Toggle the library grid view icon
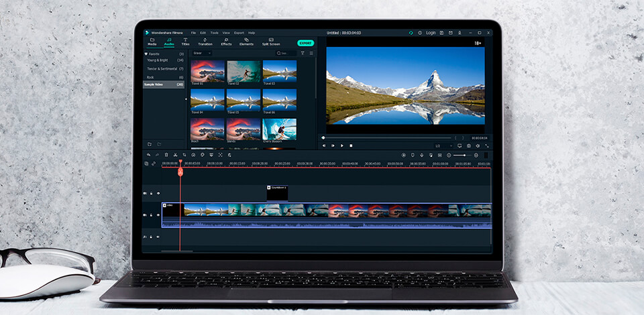644x315 pixels. pyautogui.click(x=311, y=54)
